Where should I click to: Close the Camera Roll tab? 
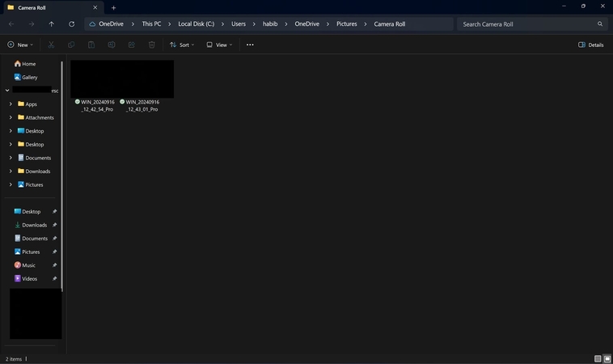pyautogui.click(x=95, y=7)
